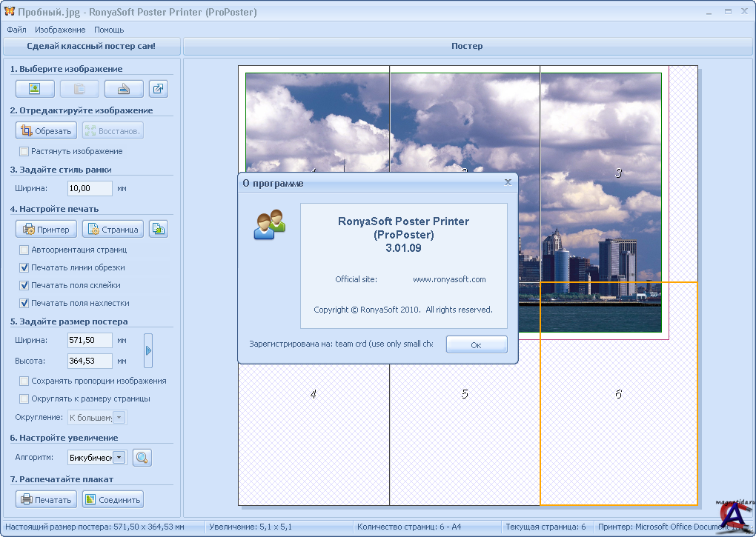This screenshot has height=537, width=756.
Task: Expand the Алгоритм dropdown list
Action: 119,458
